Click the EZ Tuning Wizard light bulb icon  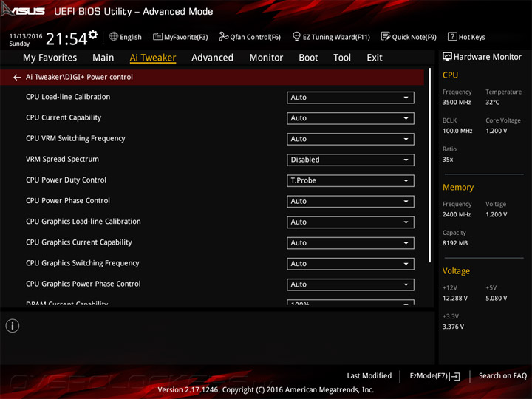[x=296, y=36]
